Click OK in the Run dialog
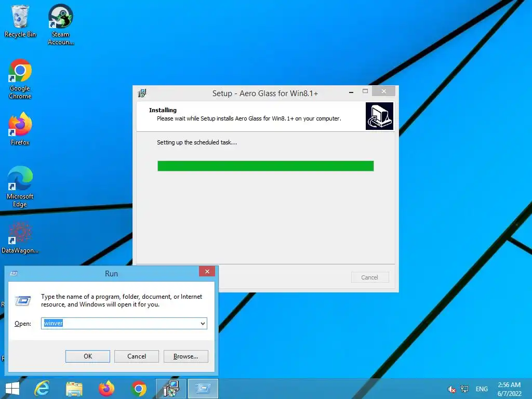 coord(87,356)
